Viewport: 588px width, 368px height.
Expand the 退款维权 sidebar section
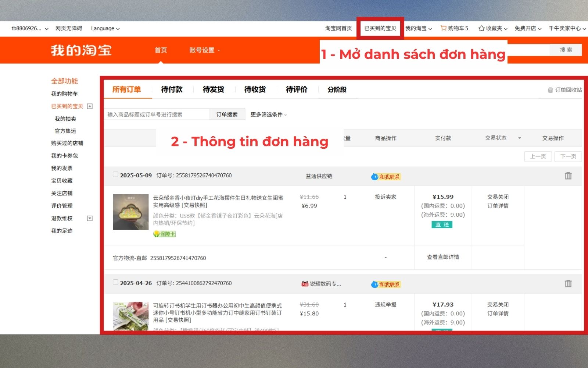(90, 218)
